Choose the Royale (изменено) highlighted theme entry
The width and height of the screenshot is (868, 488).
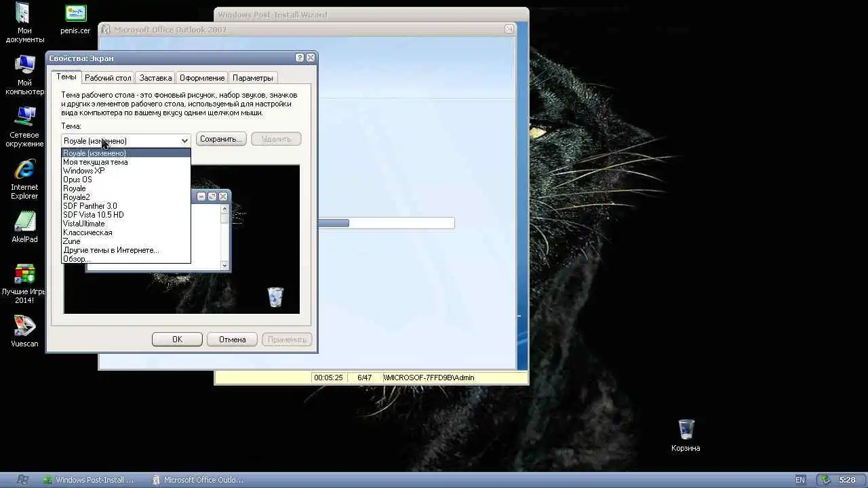pos(126,153)
